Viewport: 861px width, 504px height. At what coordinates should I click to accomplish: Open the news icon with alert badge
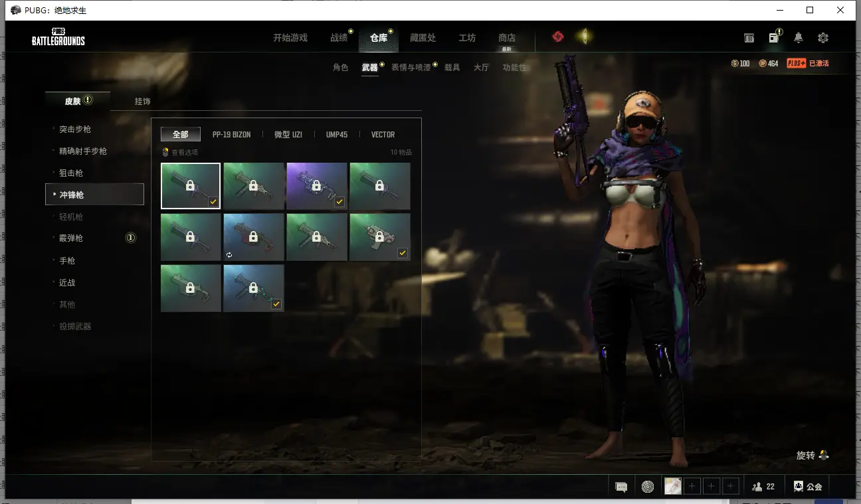point(774,37)
